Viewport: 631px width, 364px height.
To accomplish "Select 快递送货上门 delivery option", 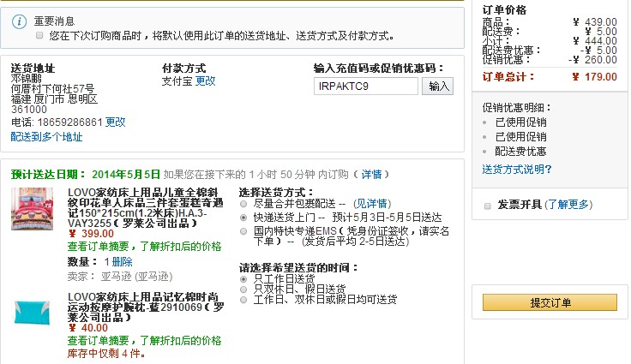I will tap(245, 218).
